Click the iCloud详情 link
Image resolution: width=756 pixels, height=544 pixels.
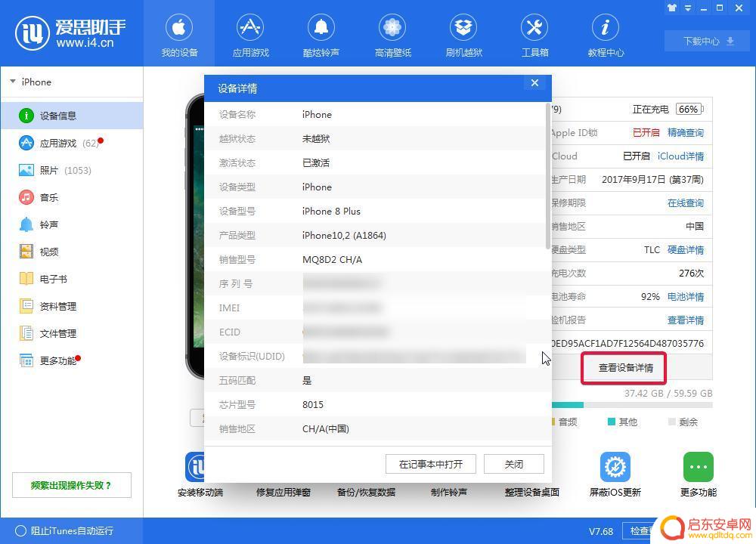click(x=680, y=156)
